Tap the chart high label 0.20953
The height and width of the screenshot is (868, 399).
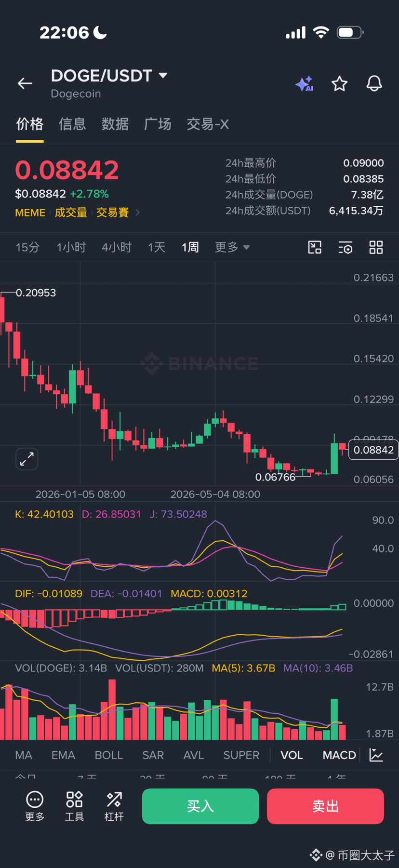click(x=36, y=293)
